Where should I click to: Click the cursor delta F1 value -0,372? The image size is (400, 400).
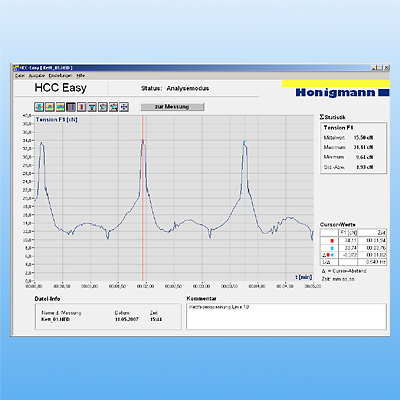348,255
